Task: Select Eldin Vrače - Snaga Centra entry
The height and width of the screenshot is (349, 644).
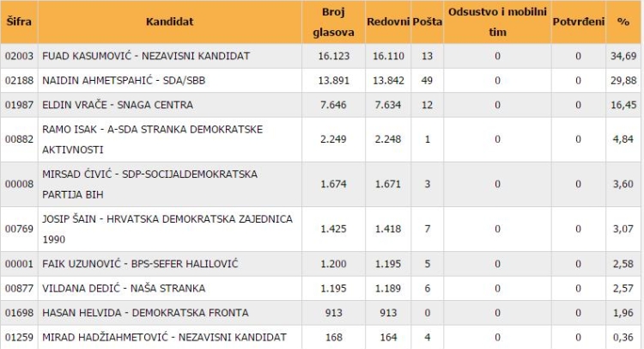Action: click(118, 105)
